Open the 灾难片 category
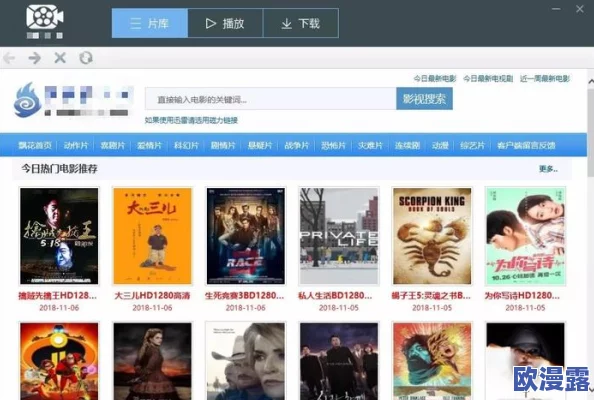This screenshot has width=594, height=400. tap(370, 145)
